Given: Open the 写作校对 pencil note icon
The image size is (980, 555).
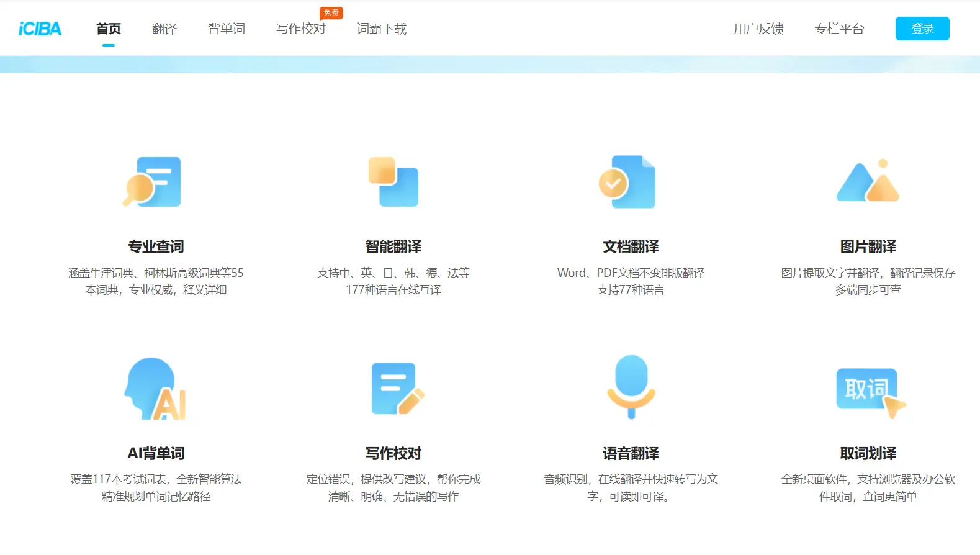Looking at the screenshot, I should point(396,389).
